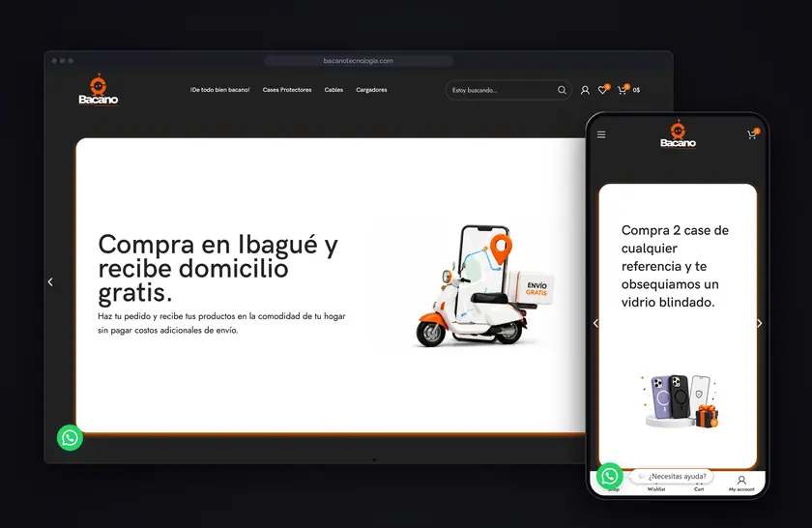Click the mobile slider's left arrow
Image resolution: width=812 pixels, height=528 pixels.
[595, 323]
